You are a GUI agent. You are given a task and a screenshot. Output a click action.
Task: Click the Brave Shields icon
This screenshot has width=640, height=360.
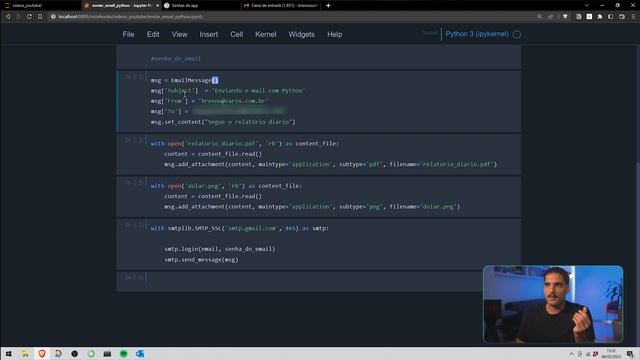pyautogui.click(x=565, y=16)
